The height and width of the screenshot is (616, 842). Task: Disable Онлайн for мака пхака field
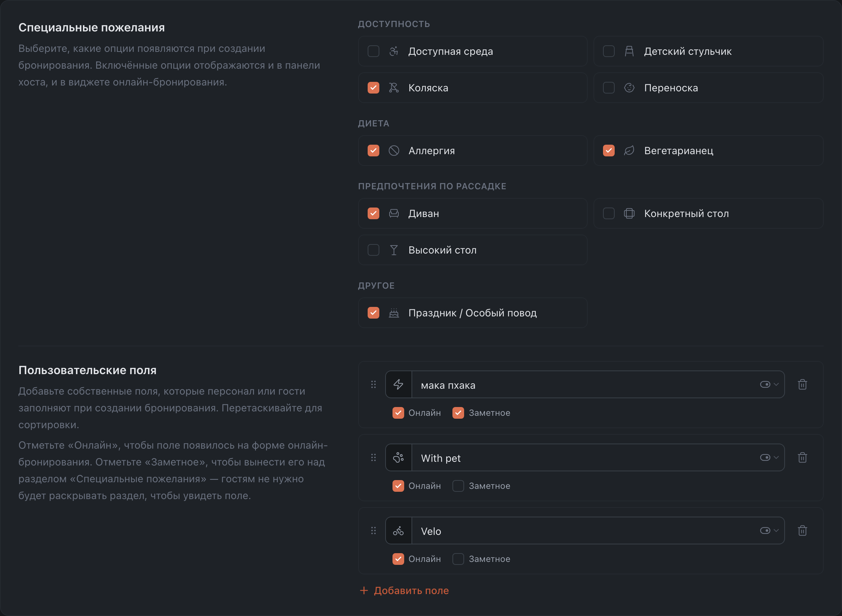coord(398,413)
